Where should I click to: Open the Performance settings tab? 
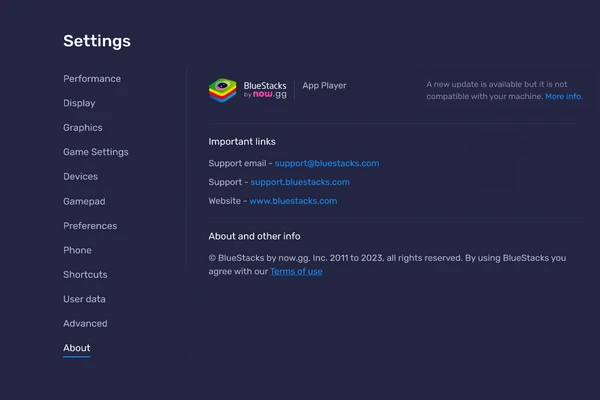92,79
